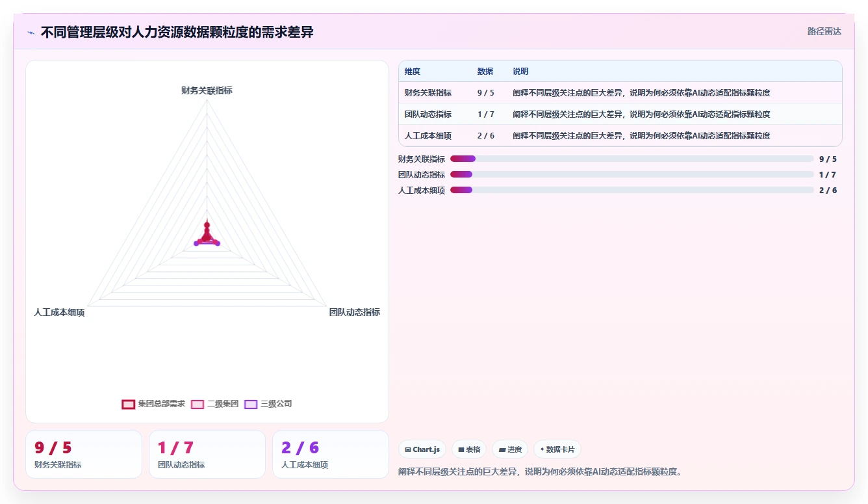Screen dimensions: 868x504
Task: Click the 2 / 6 value in the table
Action: pyautogui.click(x=486, y=136)
